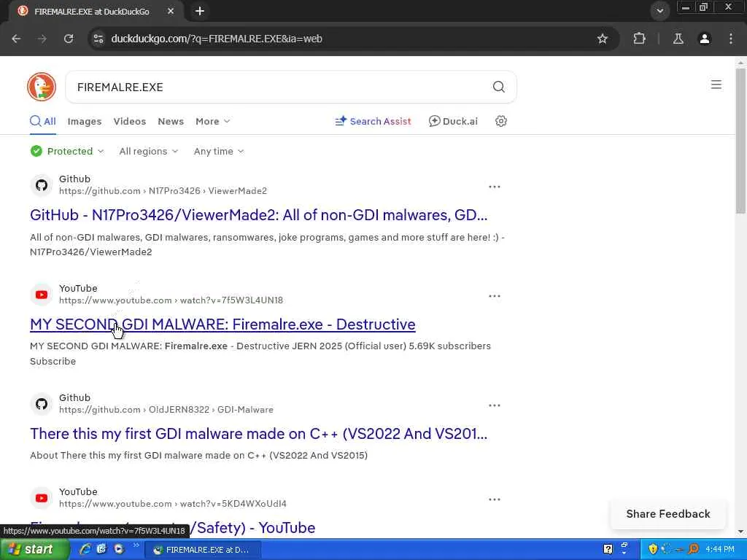
Task: Open tab search dropdown arrow
Action: (659, 11)
